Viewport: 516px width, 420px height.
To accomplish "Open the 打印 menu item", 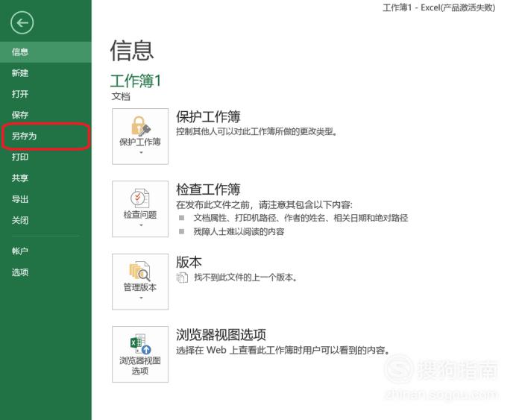I will [x=45, y=157].
